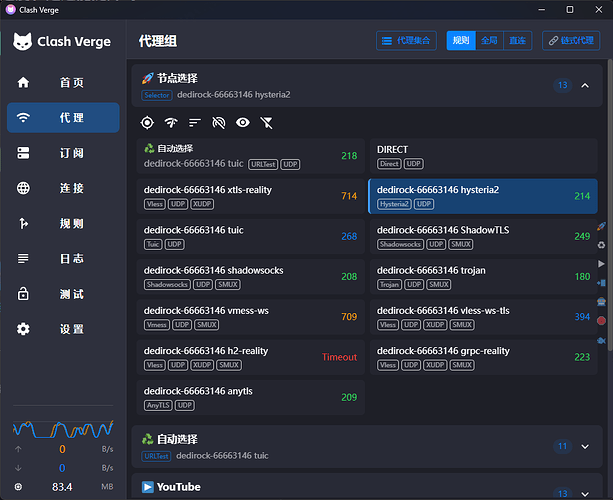
Task: Select dedirock vmess-ws node
Action: 251,317
